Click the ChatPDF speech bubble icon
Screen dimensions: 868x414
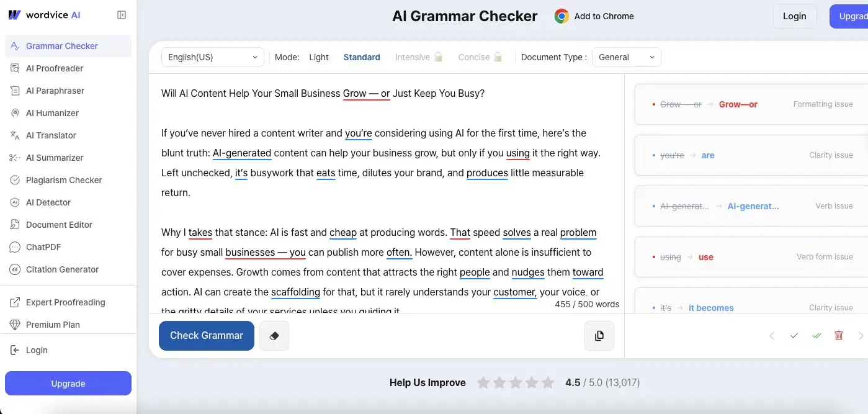[x=15, y=247]
